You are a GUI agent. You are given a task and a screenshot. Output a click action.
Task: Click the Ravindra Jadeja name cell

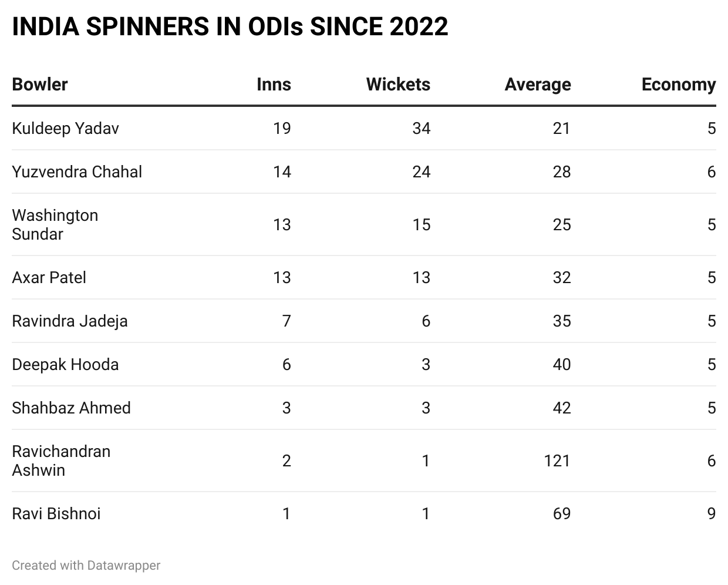[x=70, y=321]
